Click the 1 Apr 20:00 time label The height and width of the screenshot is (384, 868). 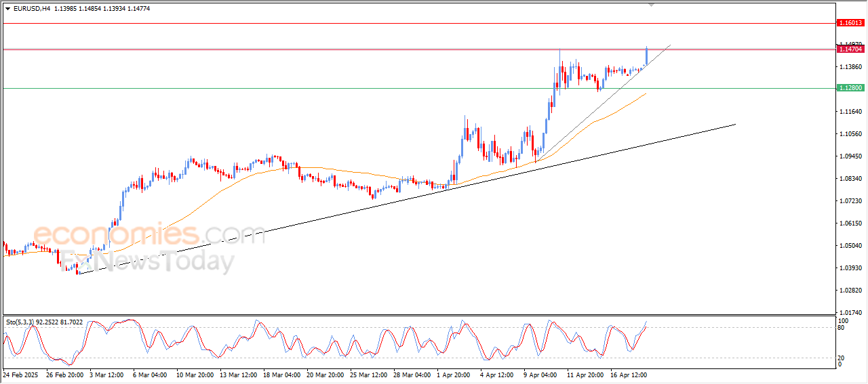(455, 374)
